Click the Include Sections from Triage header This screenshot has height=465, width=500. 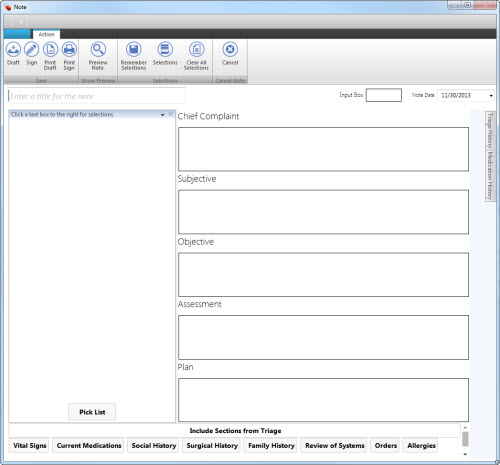(235, 431)
